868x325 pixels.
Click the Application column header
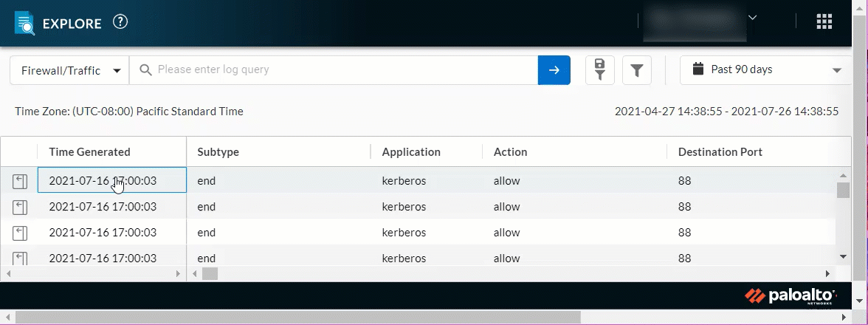point(411,152)
